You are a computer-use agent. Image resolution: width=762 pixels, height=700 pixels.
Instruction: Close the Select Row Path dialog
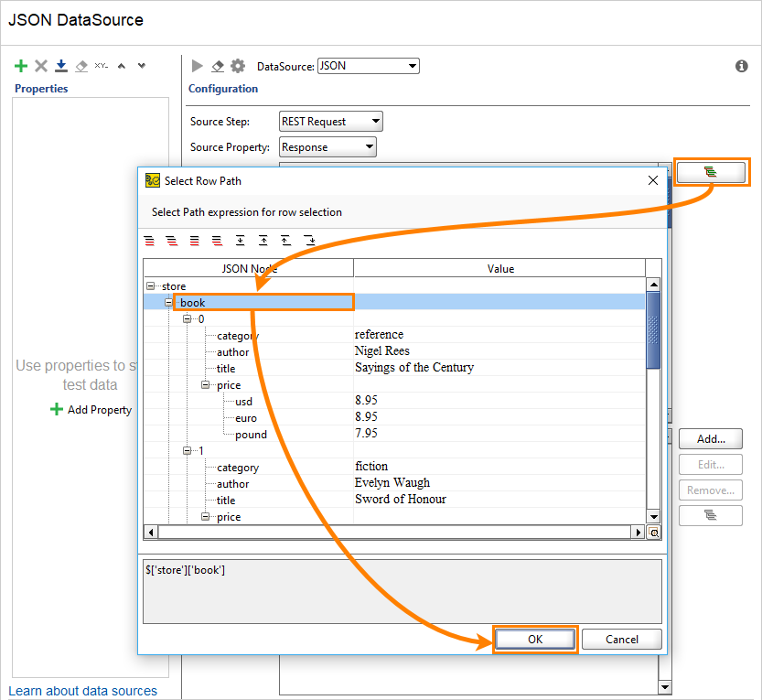pos(653,180)
